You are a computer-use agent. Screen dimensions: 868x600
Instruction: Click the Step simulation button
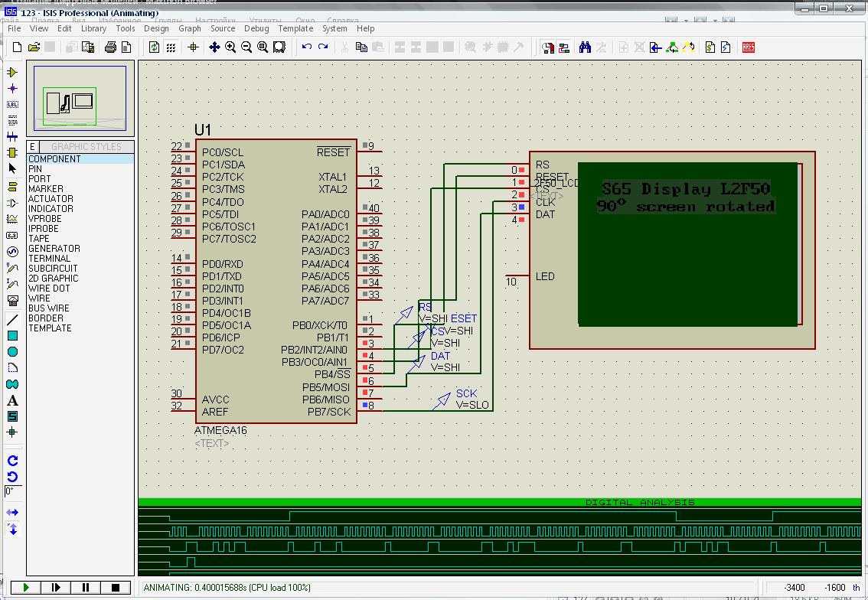click(55, 587)
